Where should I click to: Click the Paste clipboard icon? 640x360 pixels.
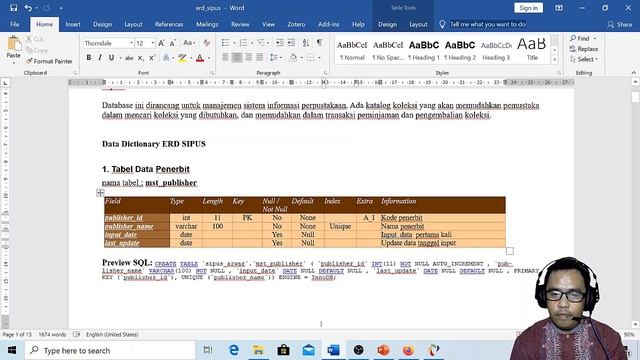click(x=13, y=44)
